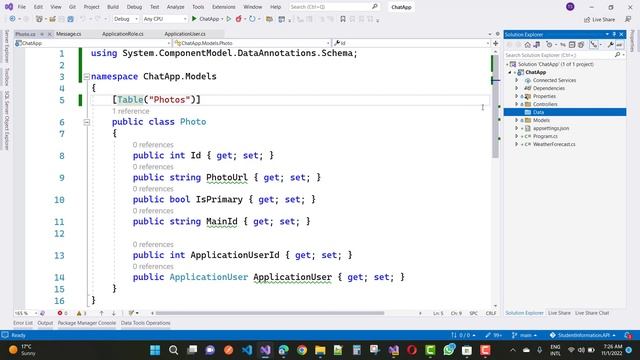Switch to the ApplicationUser.cs tab

coord(185,34)
